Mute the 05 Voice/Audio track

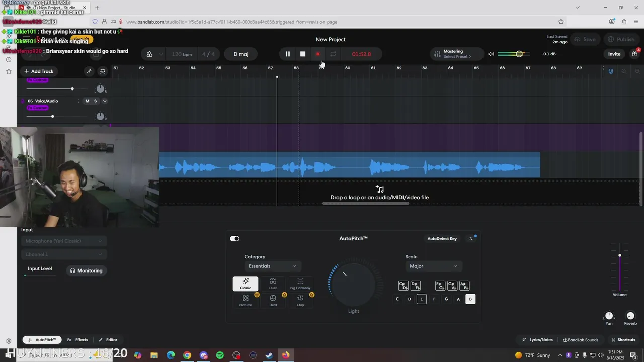coord(87,101)
